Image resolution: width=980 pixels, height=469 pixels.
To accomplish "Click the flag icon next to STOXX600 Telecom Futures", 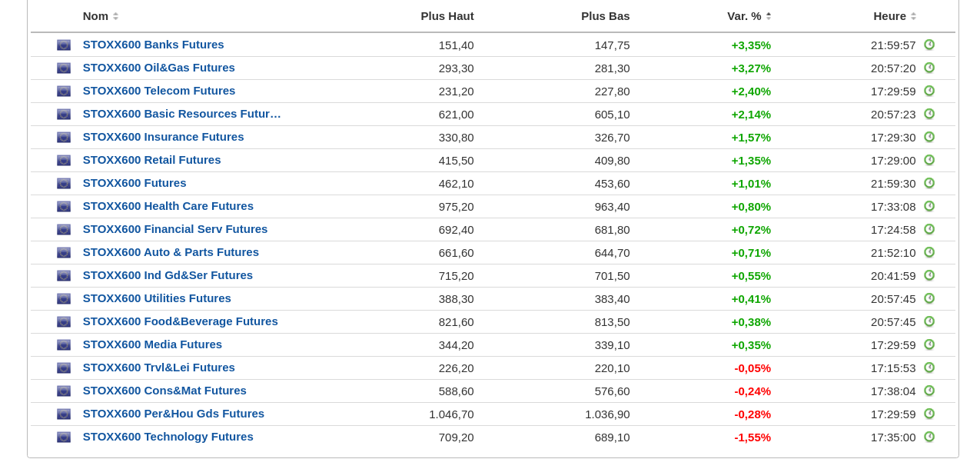I will 64,91.
